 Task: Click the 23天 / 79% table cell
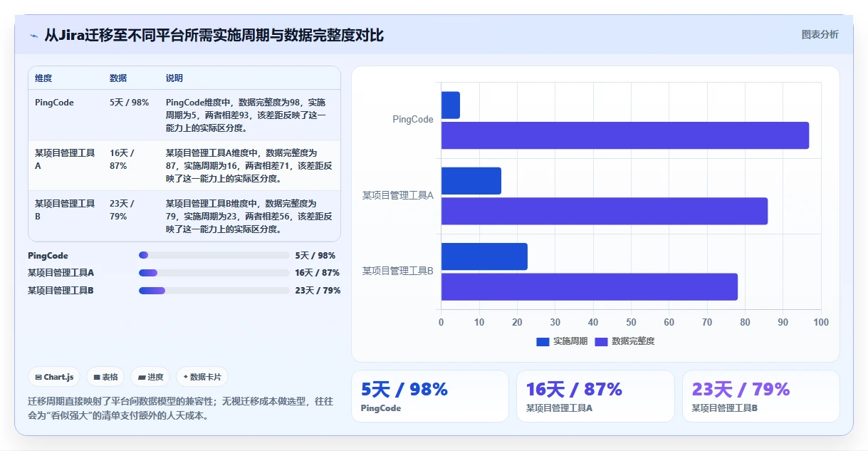122,209
